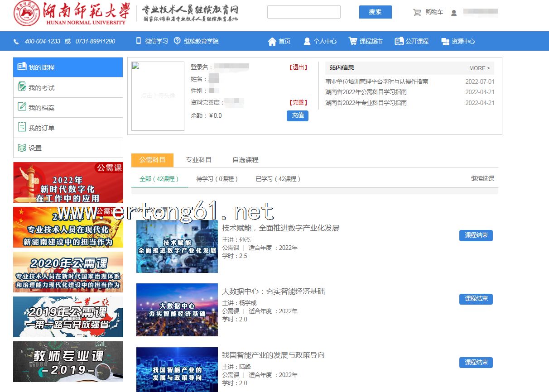This screenshot has width=549, height=392.
Task: Click the 充值 recharge button
Action: (298, 115)
